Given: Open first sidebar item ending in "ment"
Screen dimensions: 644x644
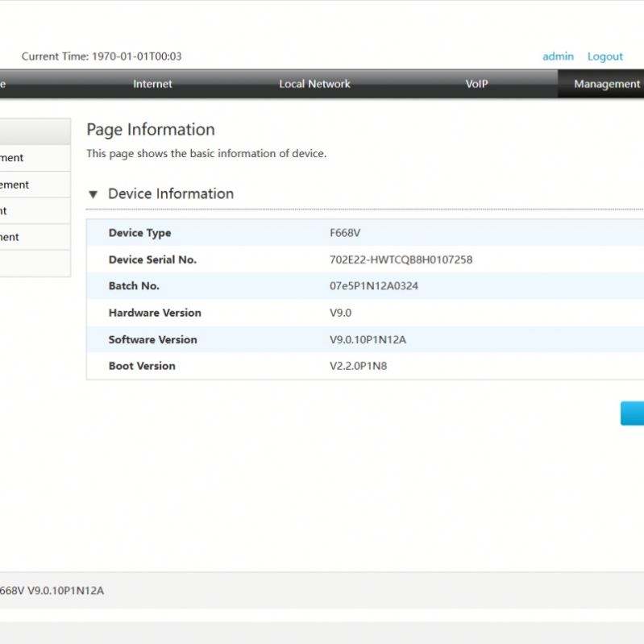Looking at the screenshot, I should coord(23,158).
